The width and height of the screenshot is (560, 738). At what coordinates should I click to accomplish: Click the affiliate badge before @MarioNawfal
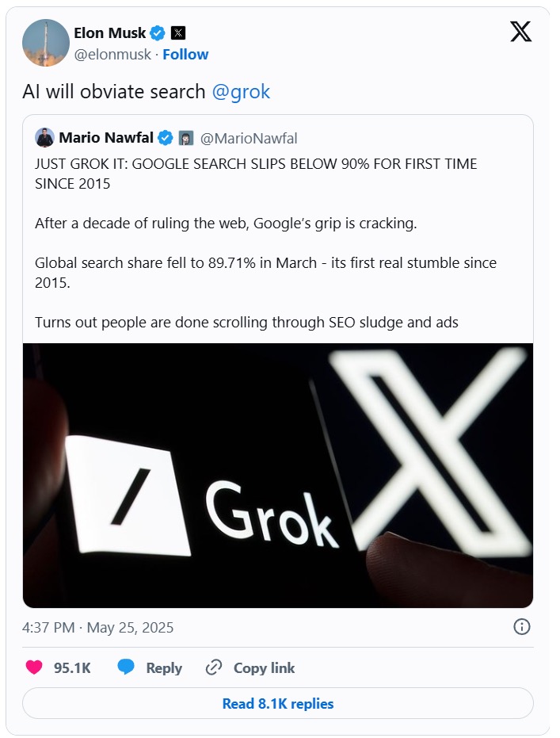[186, 139]
